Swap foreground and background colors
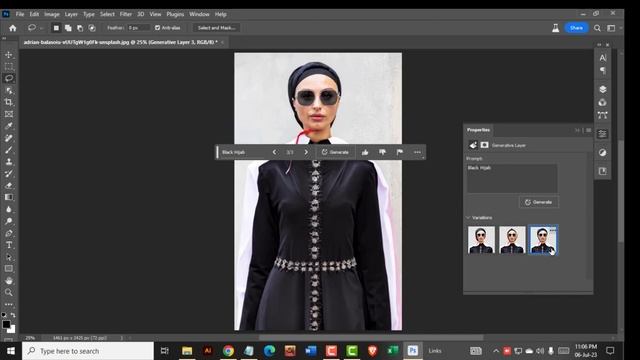 pos(13,315)
